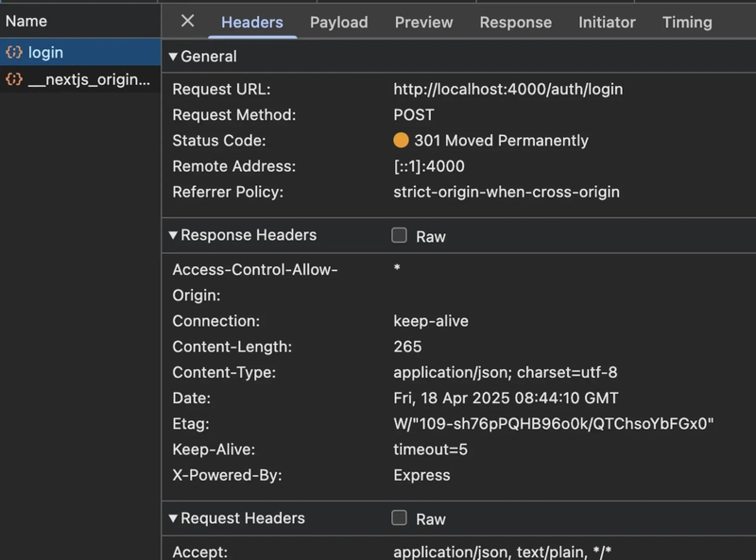
Task: Click the Remote Address label
Action: pyautogui.click(x=234, y=166)
